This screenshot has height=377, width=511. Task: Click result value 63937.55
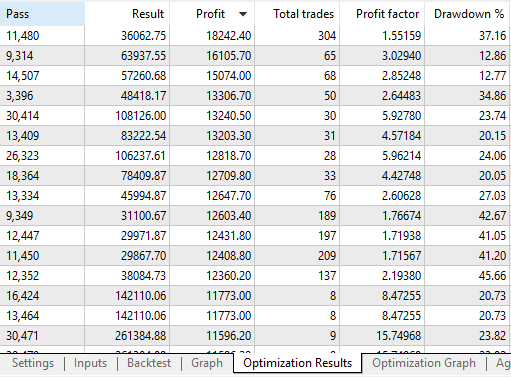(143, 56)
